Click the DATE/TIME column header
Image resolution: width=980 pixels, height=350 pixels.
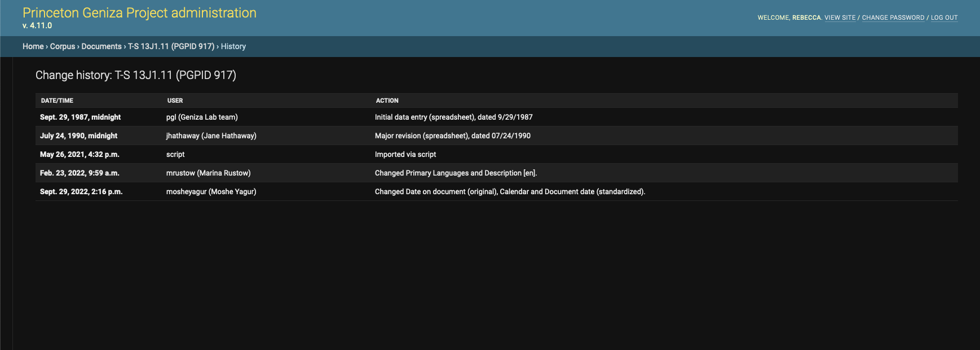57,100
